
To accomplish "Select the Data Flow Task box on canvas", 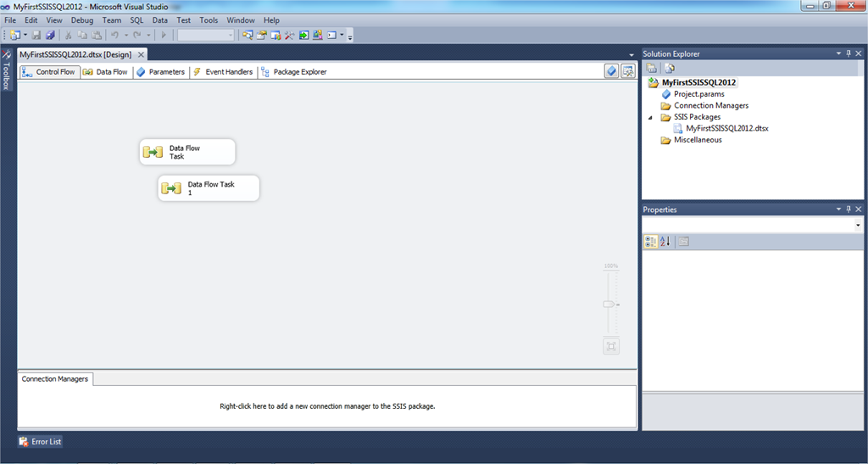I will coord(187,152).
